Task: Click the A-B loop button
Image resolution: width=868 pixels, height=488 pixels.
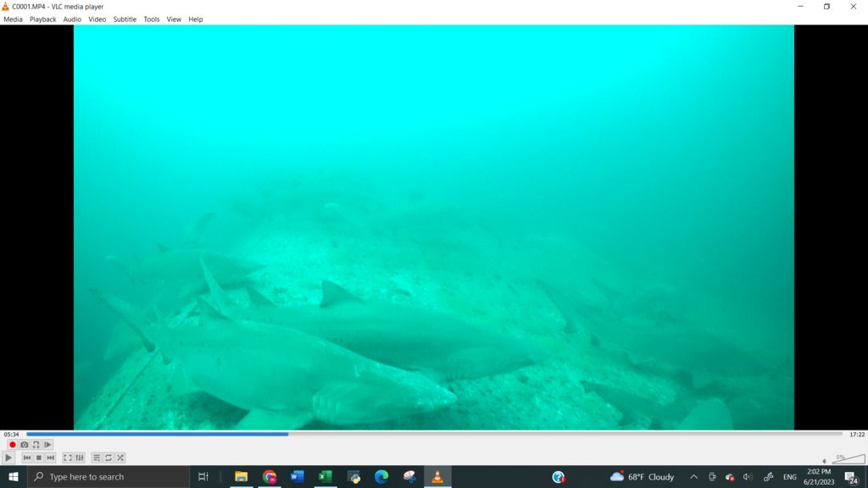Action: (36, 445)
